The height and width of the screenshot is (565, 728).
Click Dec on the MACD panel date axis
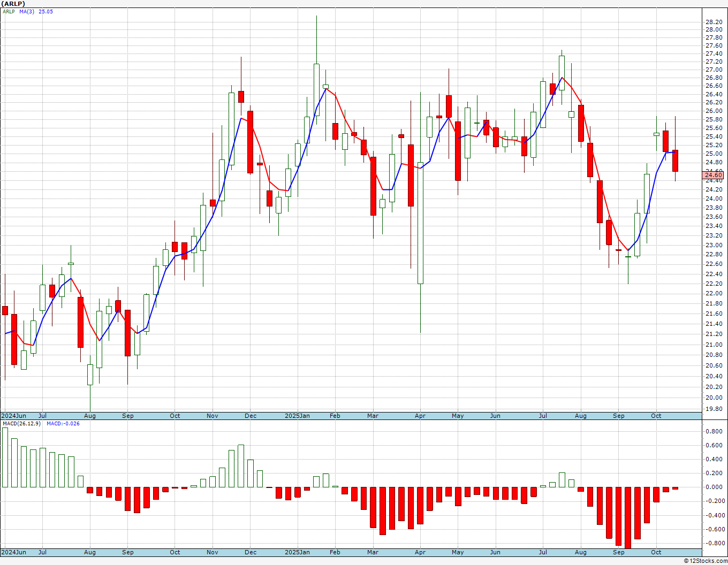251,552
